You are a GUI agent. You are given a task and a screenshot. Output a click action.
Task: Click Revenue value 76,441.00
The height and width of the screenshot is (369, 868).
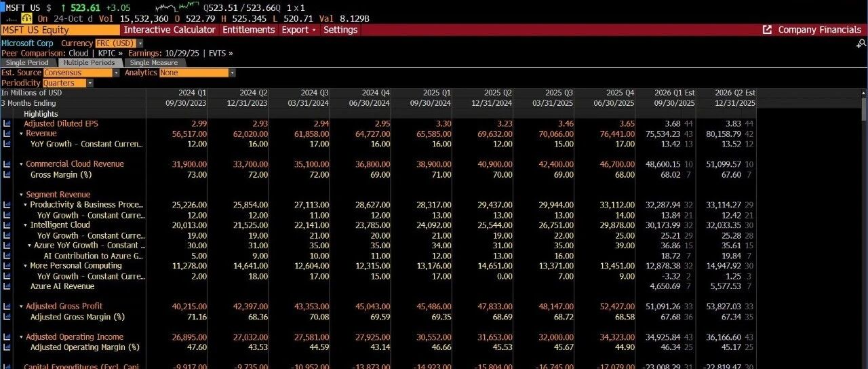point(617,134)
